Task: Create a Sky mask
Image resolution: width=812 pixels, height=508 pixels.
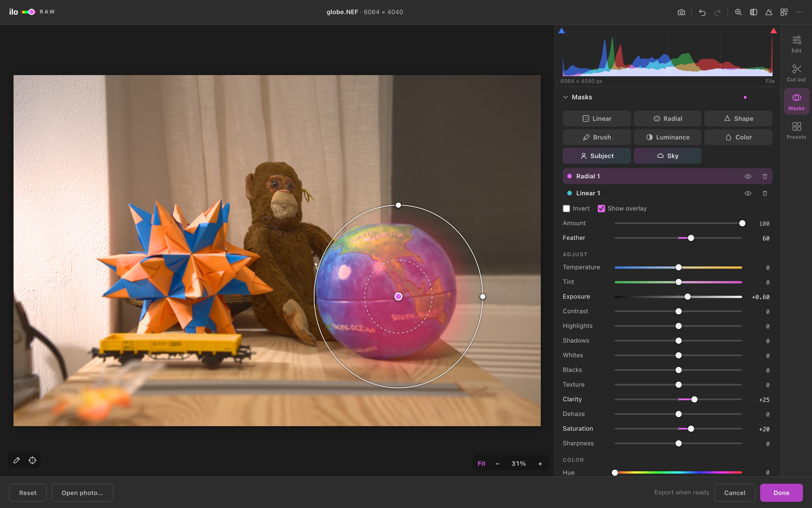Action: 667,156
